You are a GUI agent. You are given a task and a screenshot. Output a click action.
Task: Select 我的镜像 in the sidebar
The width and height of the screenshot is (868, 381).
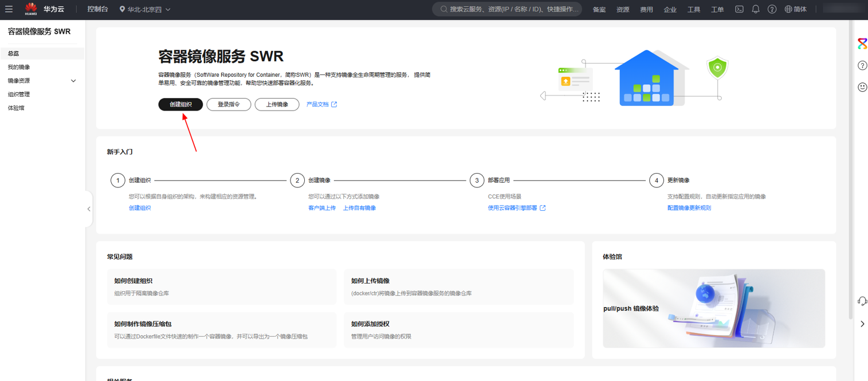point(19,67)
